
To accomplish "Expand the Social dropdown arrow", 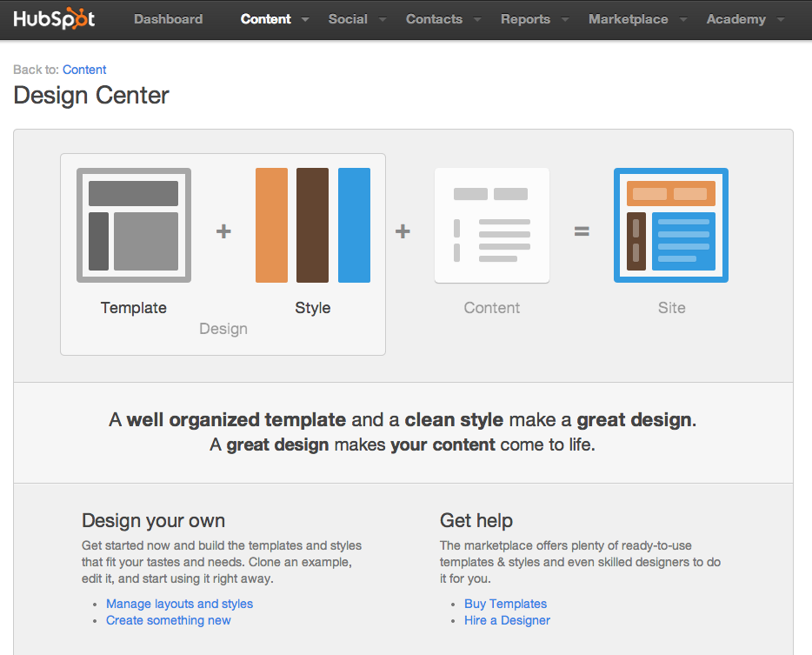I will tap(382, 20).
